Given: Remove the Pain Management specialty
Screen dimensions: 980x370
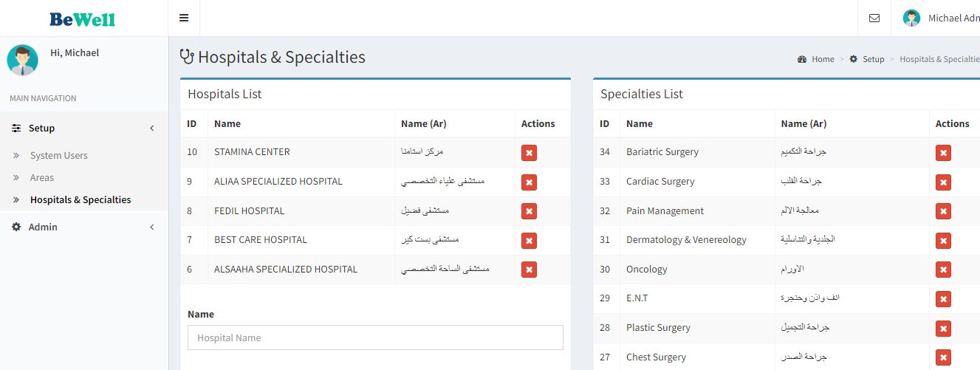Looking at the screenshot, I should tap(942, 211).
